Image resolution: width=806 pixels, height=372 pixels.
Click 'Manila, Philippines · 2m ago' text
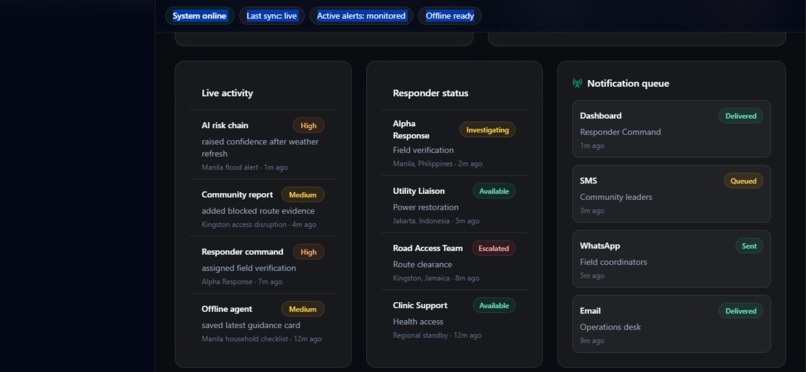pyautogui.click(x=437, y=164)
